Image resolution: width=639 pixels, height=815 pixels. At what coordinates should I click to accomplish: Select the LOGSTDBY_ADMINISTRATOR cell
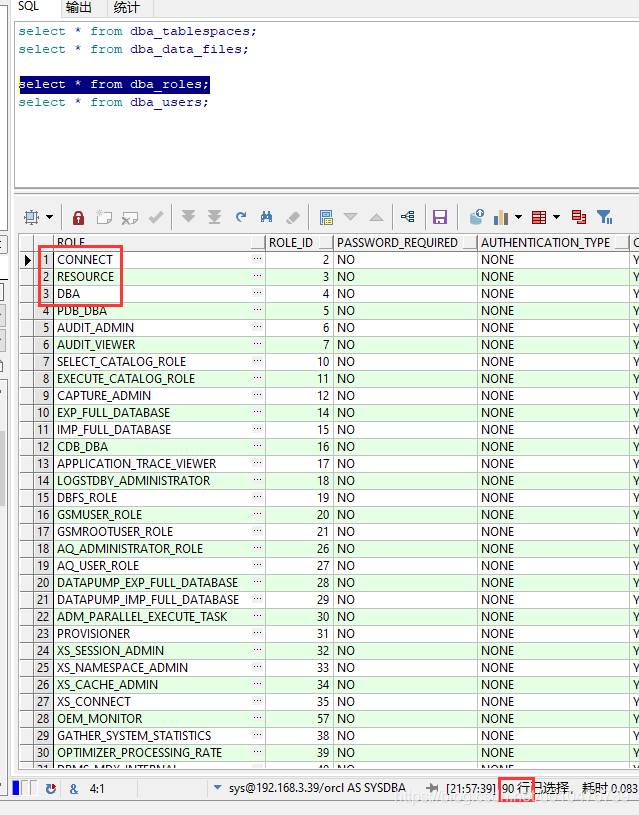pyautogui.click(x=159, y=481)
